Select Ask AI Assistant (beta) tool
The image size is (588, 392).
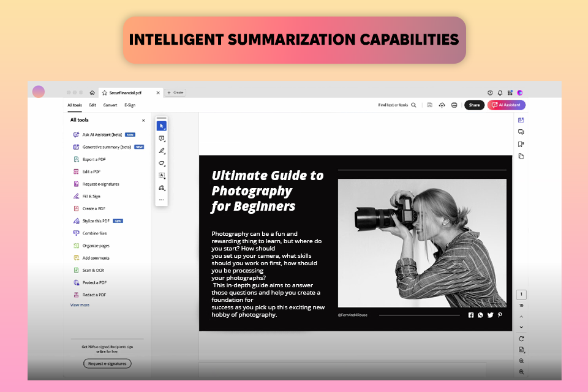[x=104, y=135]
